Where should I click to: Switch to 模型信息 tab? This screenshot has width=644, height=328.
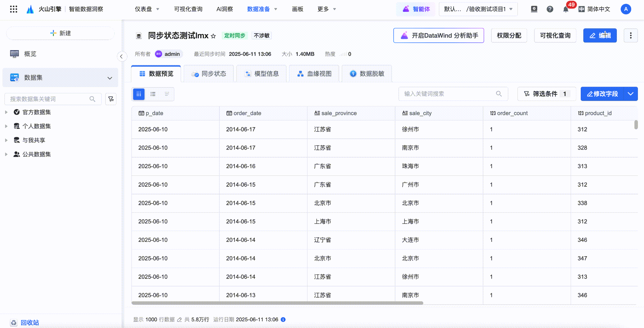[x=262, y=74]
